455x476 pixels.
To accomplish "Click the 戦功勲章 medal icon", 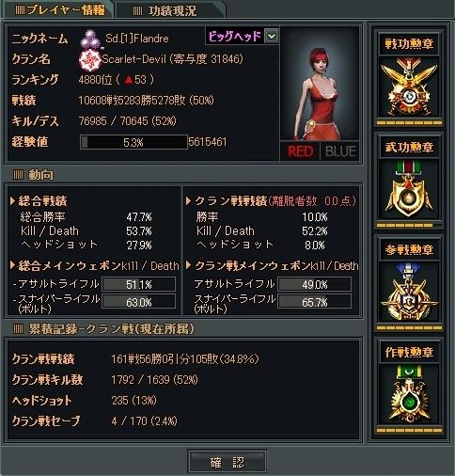I will point(409,87).
